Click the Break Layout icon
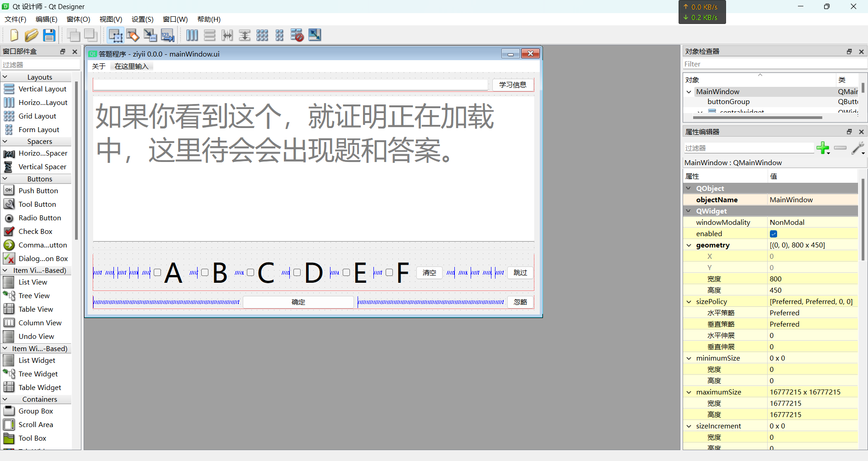This screenshot has width=868, height=461. click(297, 35)
